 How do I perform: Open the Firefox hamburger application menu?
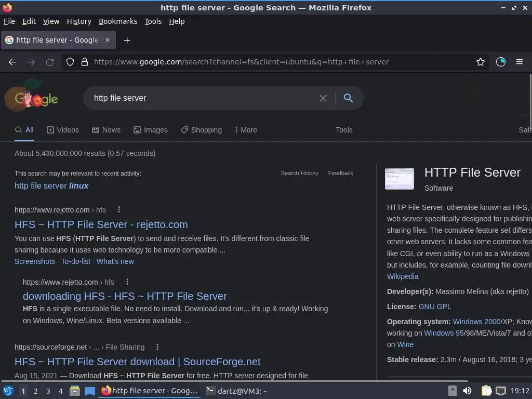click(x=519, y=62)
